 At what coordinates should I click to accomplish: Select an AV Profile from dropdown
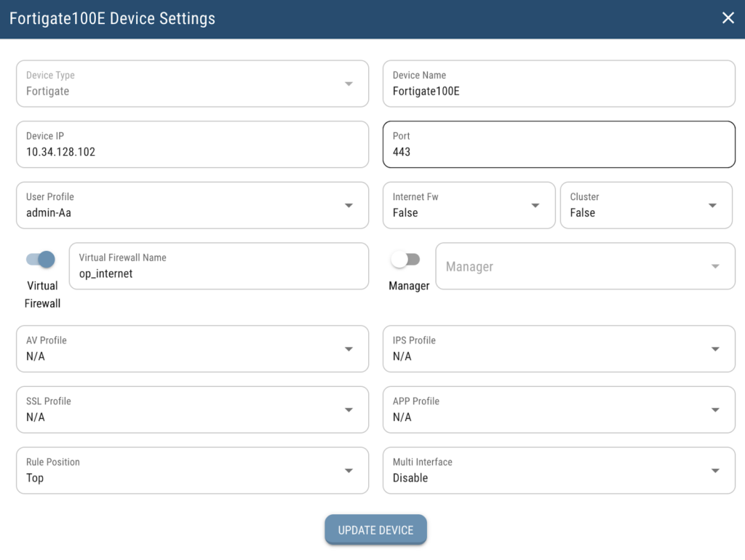(x=192, y=349)
